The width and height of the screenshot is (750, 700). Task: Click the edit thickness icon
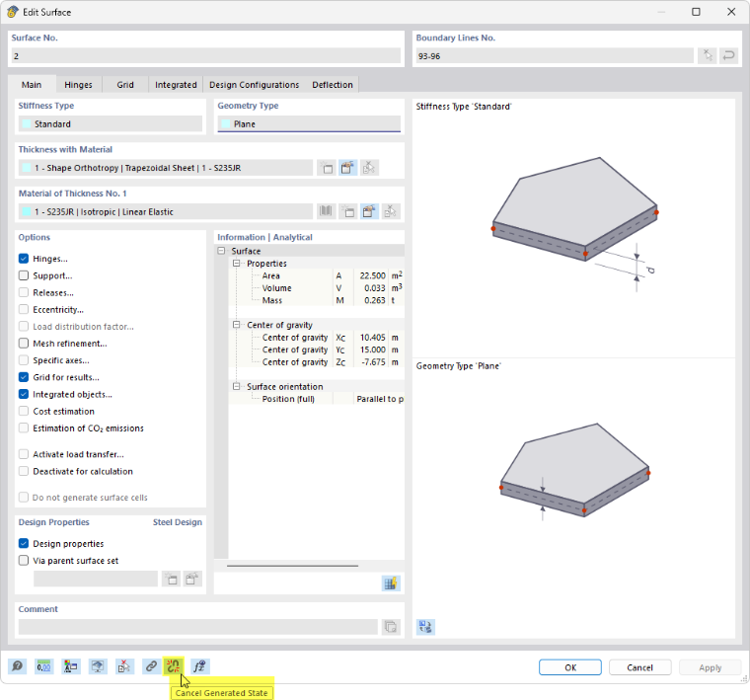(x=347, y=168)
